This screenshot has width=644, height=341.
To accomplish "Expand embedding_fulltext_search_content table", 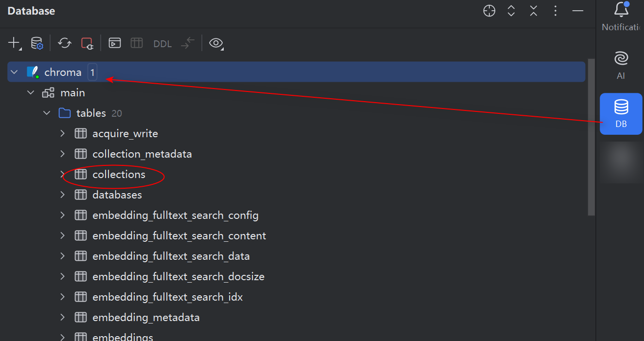I will pyautogui.click(x=62, y=235).
